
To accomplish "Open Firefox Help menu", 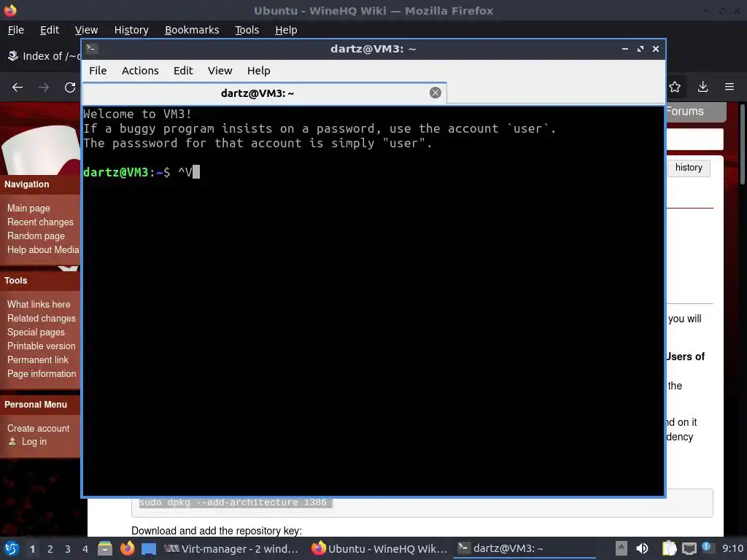I will click(286, 30).
